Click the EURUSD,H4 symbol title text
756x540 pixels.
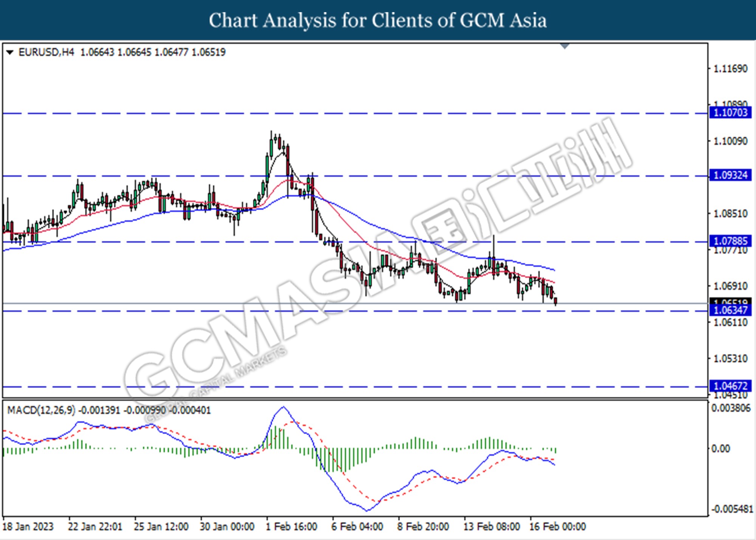coord(46,52)
